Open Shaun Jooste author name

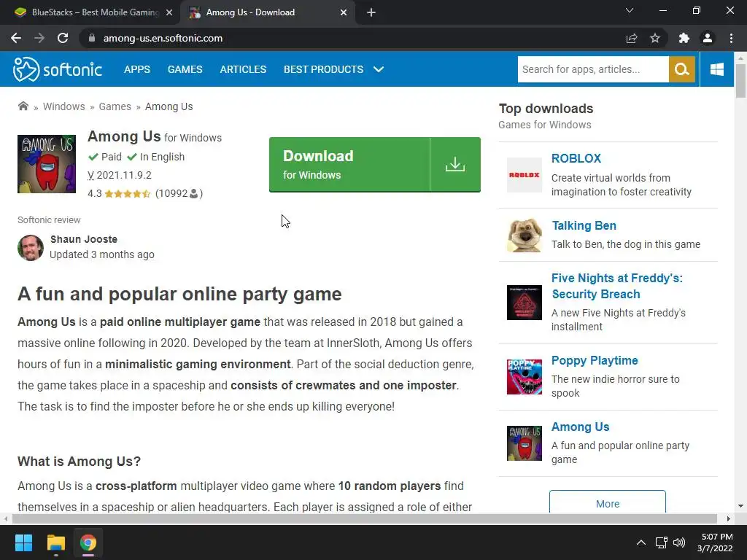pyautogui.click(x=84, y=239)
